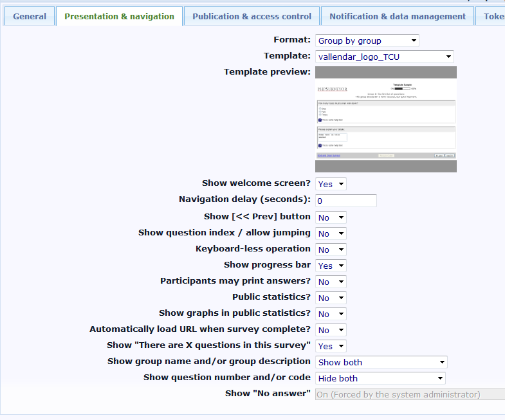
Task: Open Show question index / allow jumping dropdown
Action: click(x=331, y=233)
